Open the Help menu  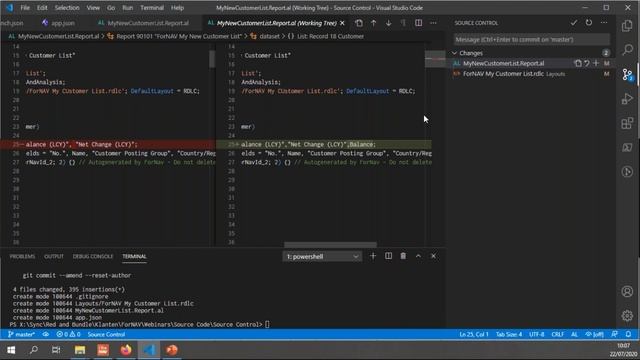(x=177, y=8)
